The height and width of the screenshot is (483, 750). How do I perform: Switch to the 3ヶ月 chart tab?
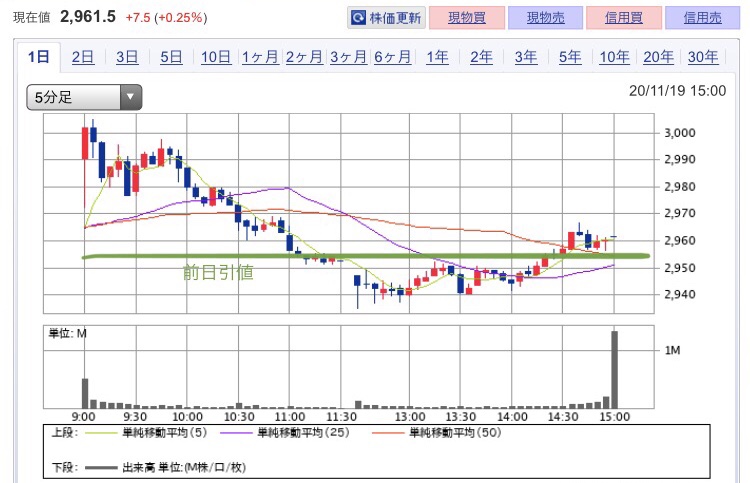coord(348,57)
